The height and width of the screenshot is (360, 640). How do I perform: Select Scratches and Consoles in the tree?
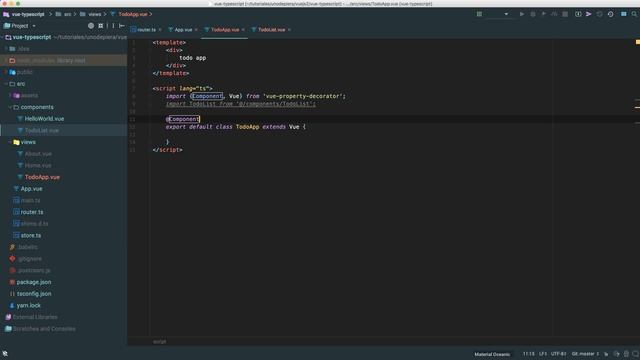pos(44,329)
